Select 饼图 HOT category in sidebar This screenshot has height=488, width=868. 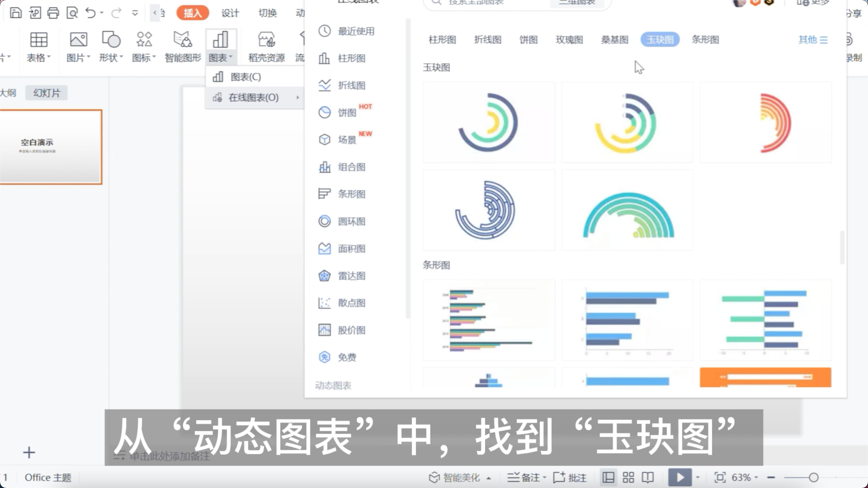pos(345,112)
